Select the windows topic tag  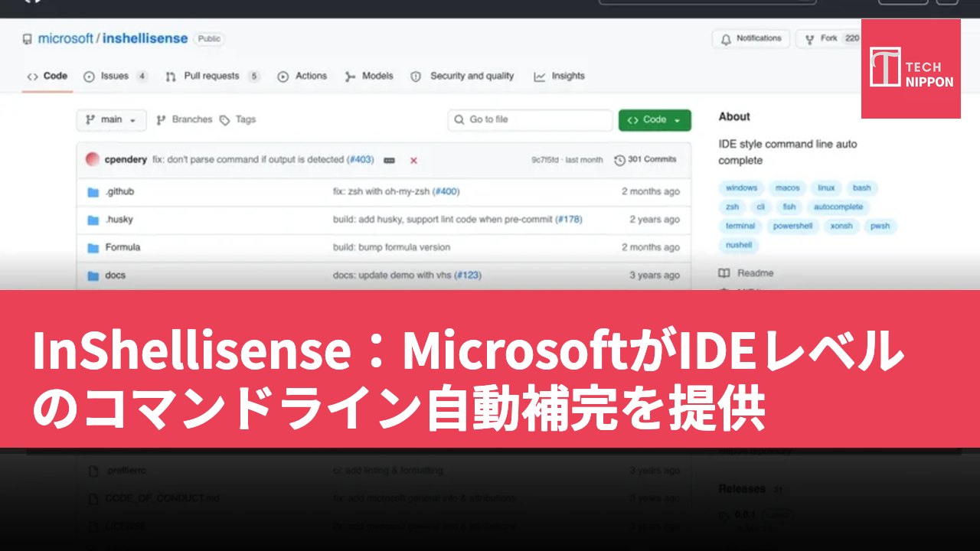pos(741,188)
